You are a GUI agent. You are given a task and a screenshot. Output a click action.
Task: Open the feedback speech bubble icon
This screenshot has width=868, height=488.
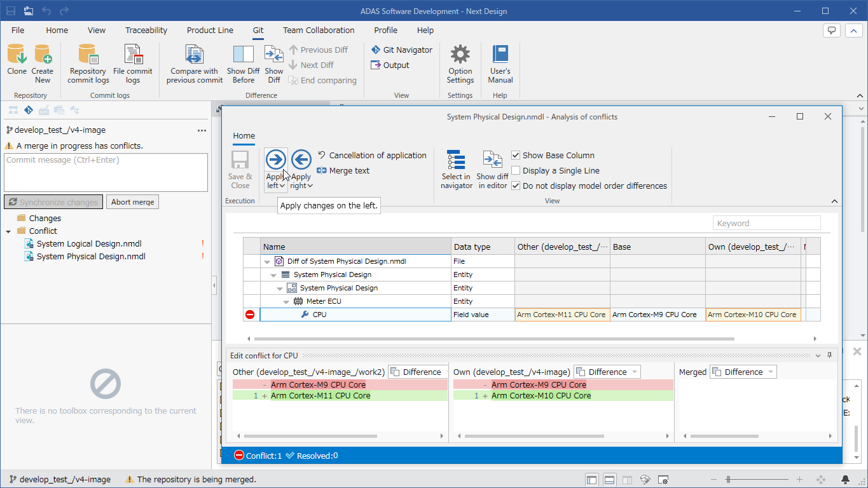click(832, 30)
